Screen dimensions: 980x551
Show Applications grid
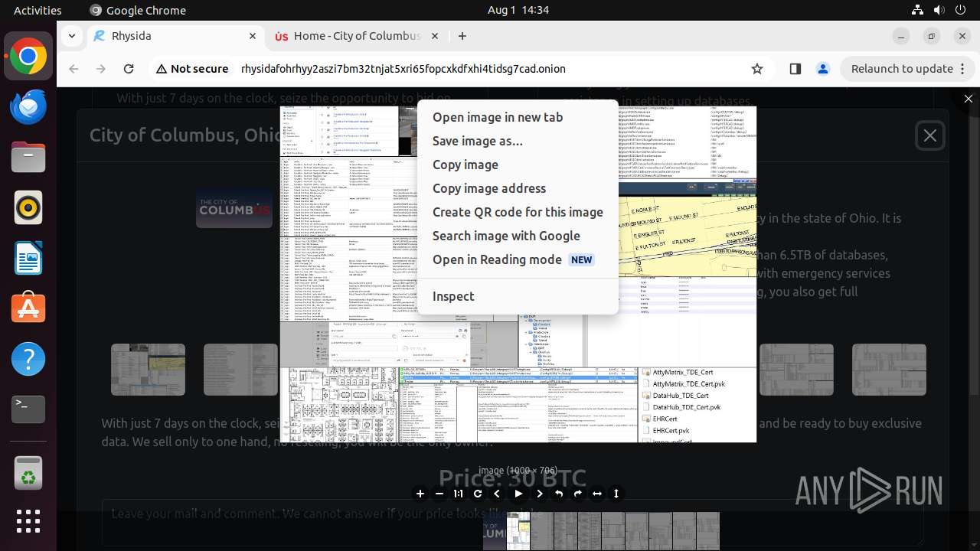click(28, 522)
